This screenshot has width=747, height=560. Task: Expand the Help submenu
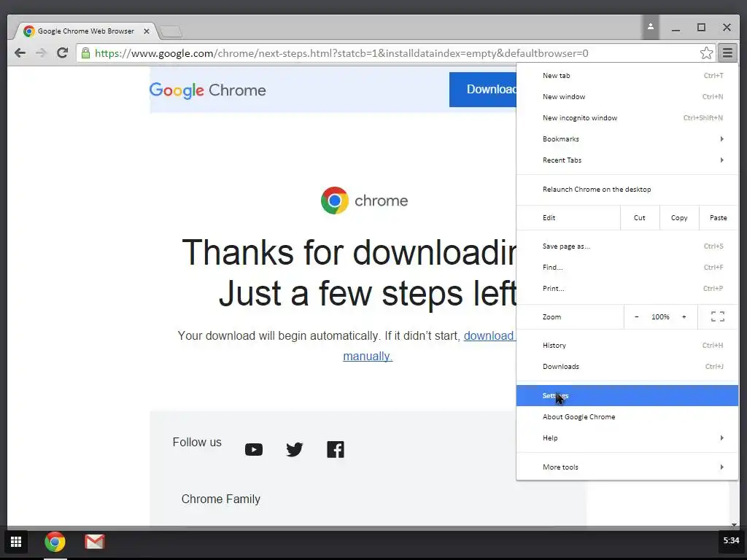point(627,438)
